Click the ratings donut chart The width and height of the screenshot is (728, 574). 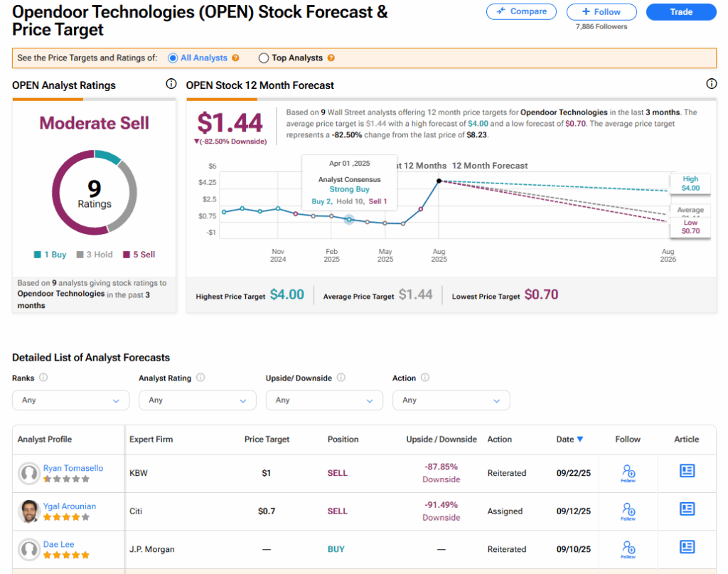pos(95,192)
